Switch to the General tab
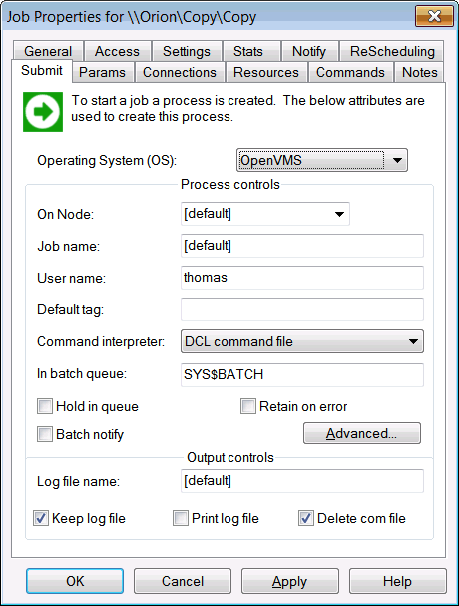Screen dimensions: 459x606 click(x=48, y=51)
